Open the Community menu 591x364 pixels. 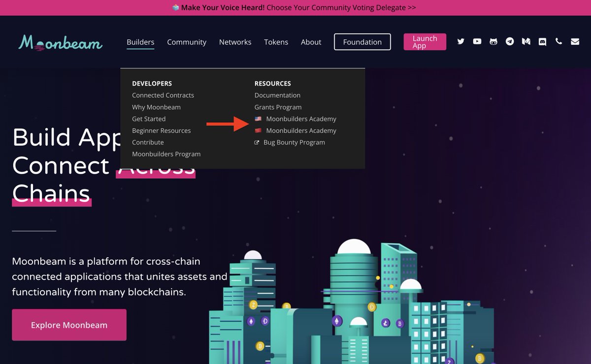(187, 42)
